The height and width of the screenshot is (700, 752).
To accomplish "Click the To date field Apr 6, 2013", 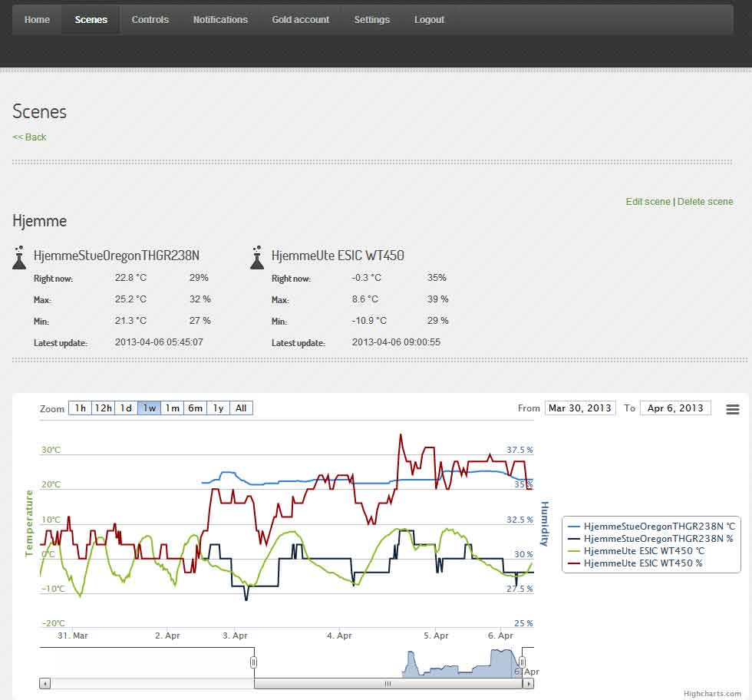I will coord(675,408).
